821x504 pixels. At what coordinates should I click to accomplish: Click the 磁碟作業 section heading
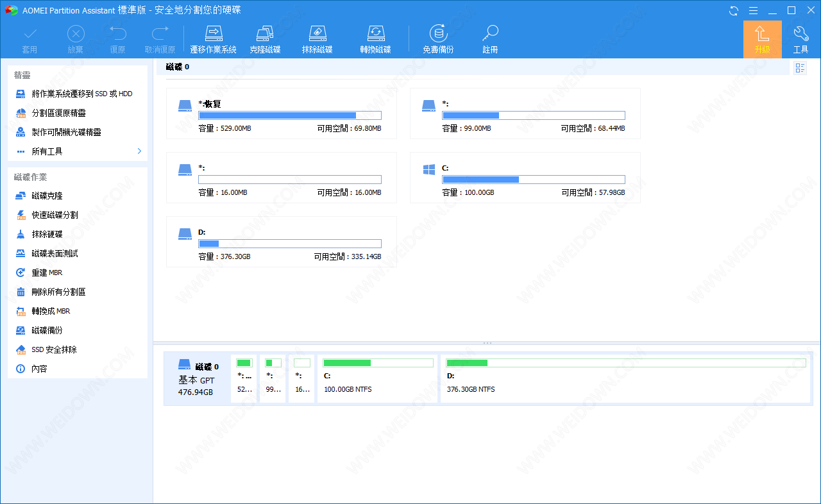30,177
